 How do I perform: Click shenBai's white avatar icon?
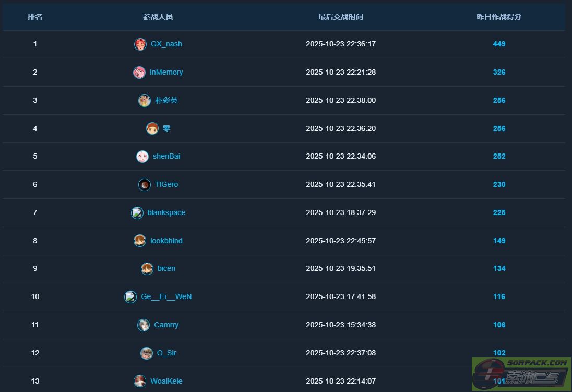pyautogui.click(x=142, y=157)
